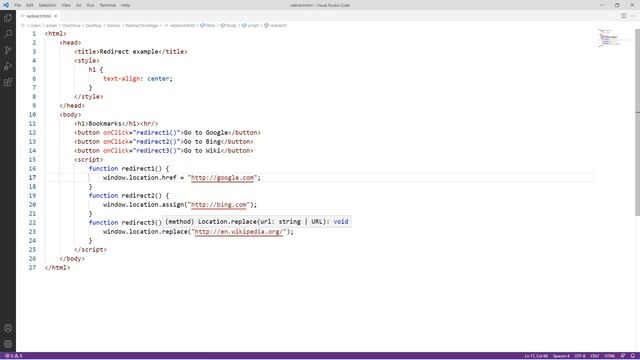Open the File menu

pyautogui.click(x=18, y=5)
